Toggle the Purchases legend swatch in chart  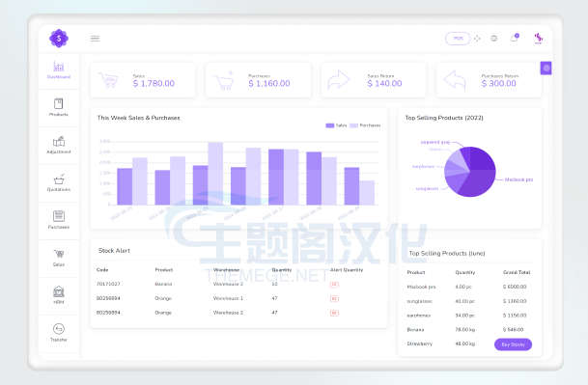pos(353,125)
